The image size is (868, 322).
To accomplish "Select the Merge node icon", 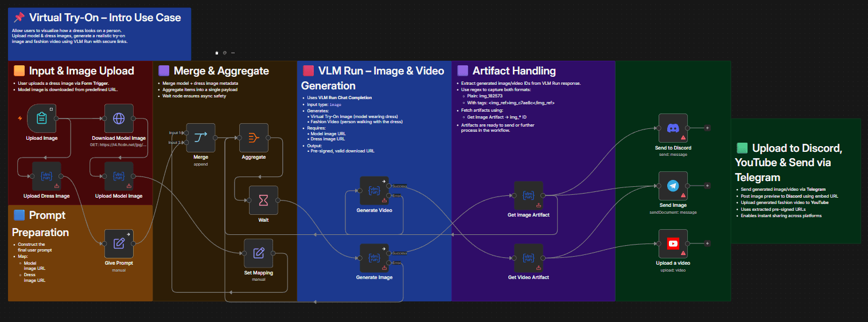I will tap(201, 138).
